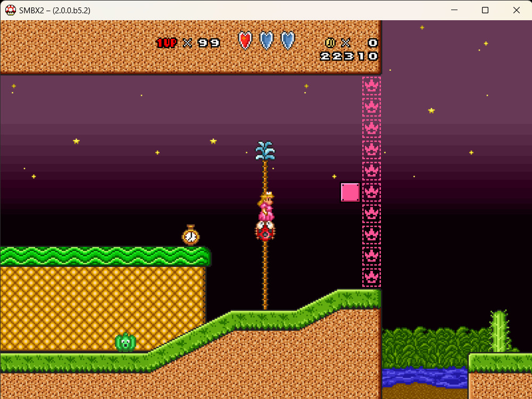Click the lives count showing 99
This screenshot has height=399, width=532.
click(x=209, y=43)
